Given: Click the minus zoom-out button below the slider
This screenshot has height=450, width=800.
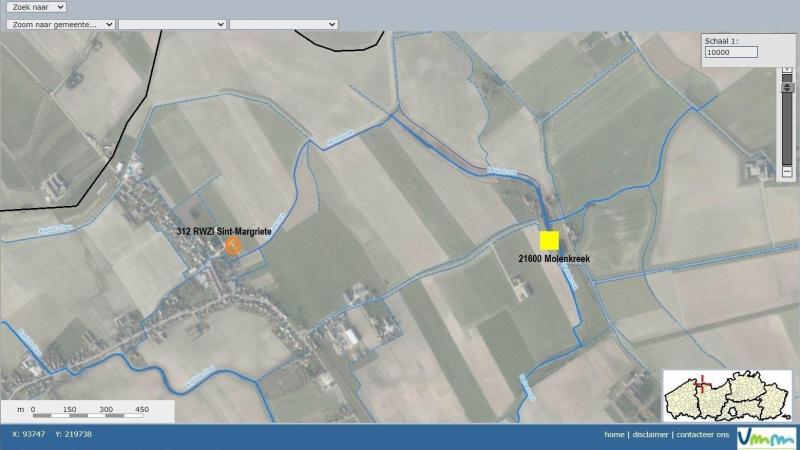Looking at the screenshot, I should click(x=787, y=171).
